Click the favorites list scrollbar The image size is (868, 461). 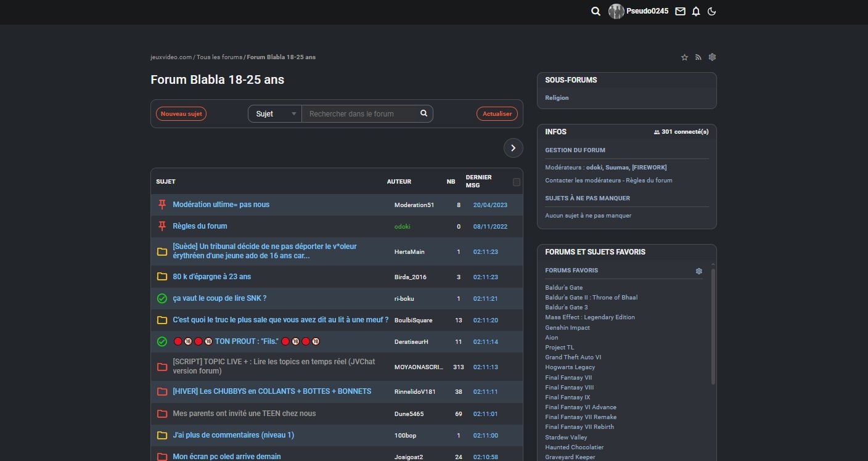point(713,327)
